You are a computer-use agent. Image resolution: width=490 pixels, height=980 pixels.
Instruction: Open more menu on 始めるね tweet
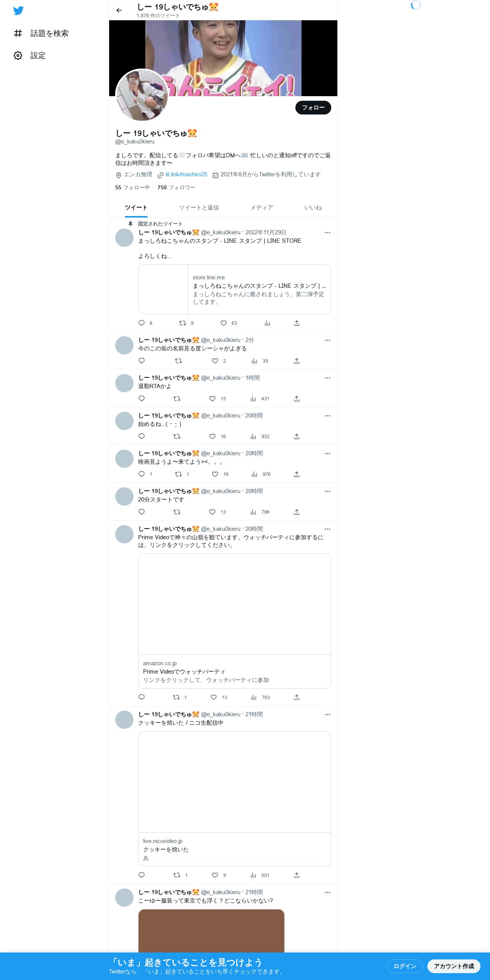[x=327, y=416]
